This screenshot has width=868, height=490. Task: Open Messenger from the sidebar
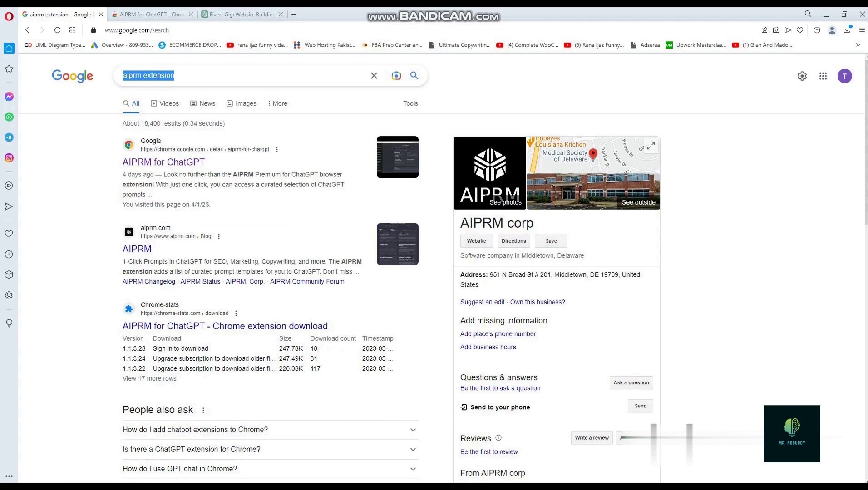[9, 96]
